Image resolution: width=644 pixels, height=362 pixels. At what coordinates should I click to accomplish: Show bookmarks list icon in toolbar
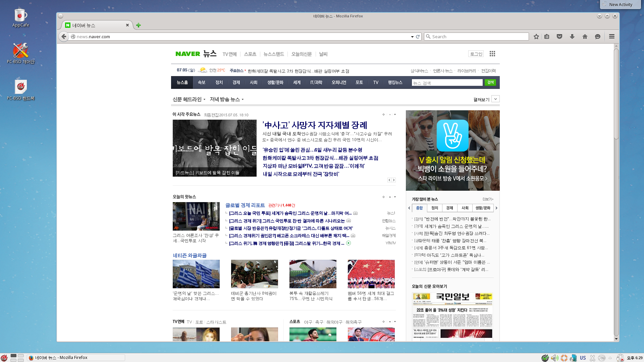click(x=547, y=37)
